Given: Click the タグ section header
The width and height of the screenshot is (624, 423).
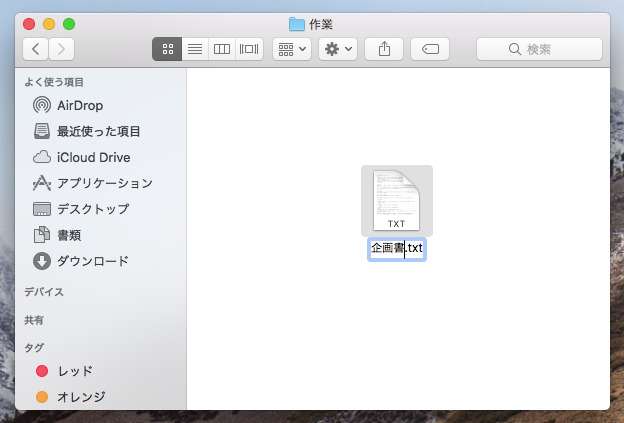Looking at the screenshot, I should tap(34, 348).
